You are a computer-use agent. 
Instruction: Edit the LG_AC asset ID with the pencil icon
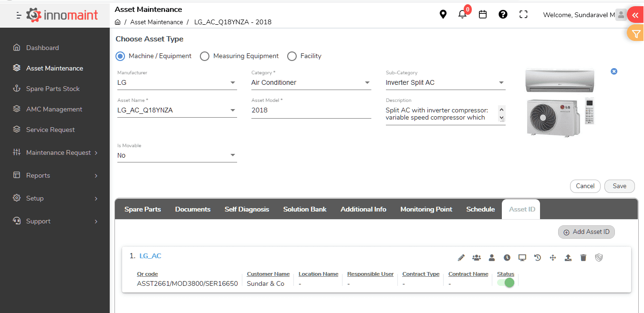(x=461, y=257)
